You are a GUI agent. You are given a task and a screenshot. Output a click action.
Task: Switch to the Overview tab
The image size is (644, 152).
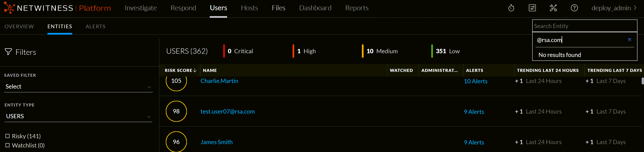(x=19, y=27)
